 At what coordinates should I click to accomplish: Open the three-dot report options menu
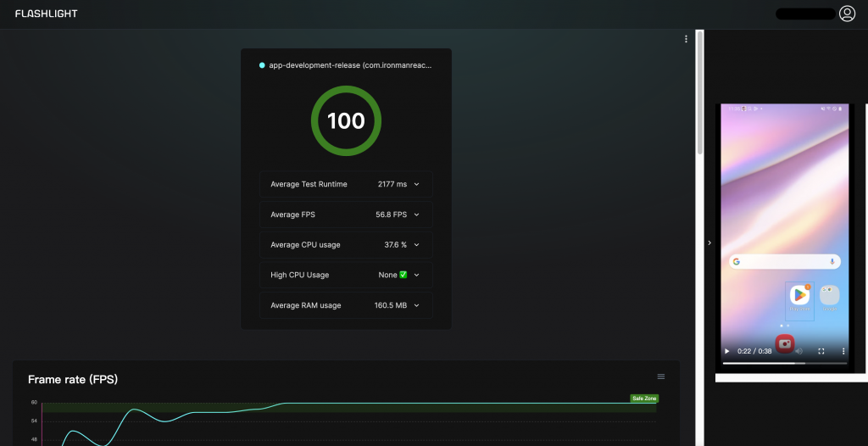pyautogui.click(x=686, y=39)
